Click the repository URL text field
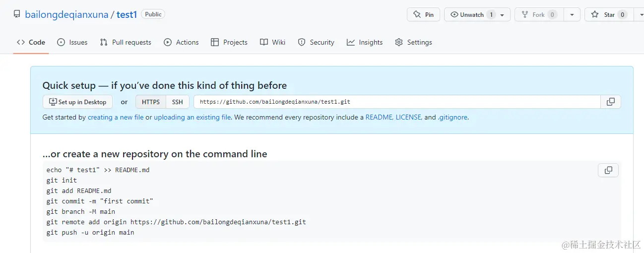 point(397,102)
